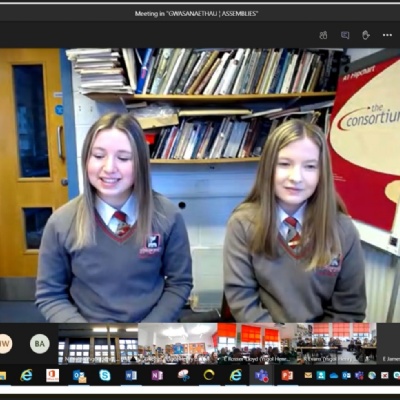The height and width of the screenshot is (400, 400).
Task: Open the Microsoft Teams taskbar icon
Action: [x=261, y=376]
